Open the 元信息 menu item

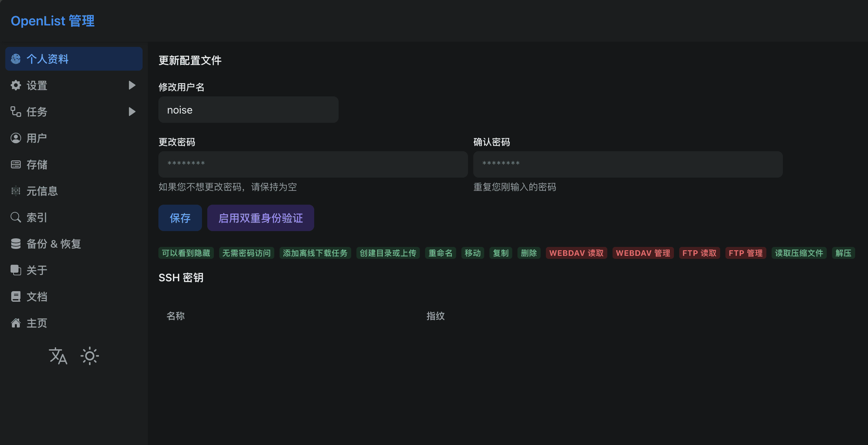(42, 191)
